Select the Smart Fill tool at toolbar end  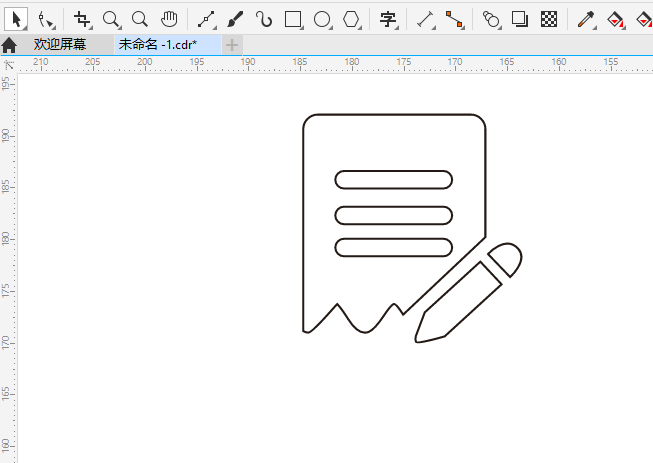[645, 20]
